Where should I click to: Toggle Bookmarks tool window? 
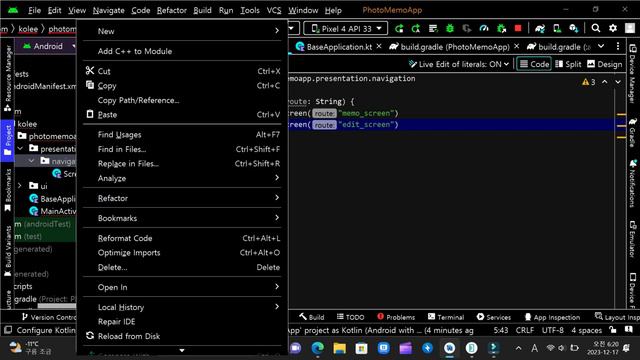tap(8, 190)
